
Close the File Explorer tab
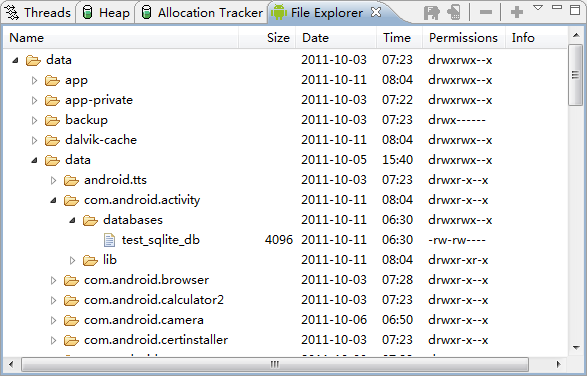coord(376,12)
